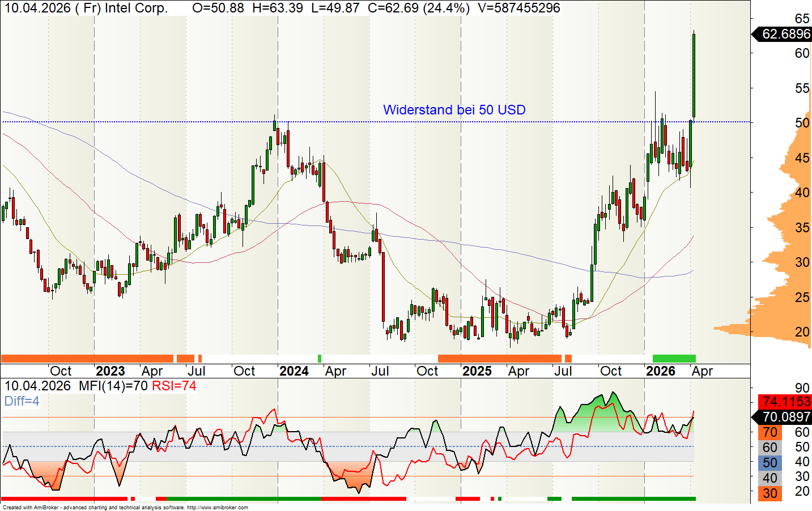The width and height of the screenshot is (812, 511).
Task: Click the current price tag 62.6896
Action: point(785,34)
